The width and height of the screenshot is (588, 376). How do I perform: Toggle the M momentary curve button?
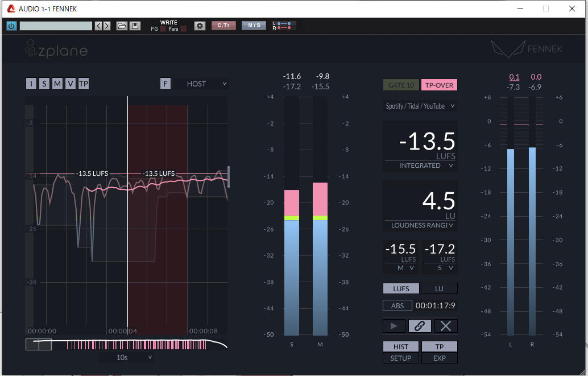[x=57, y=84]
